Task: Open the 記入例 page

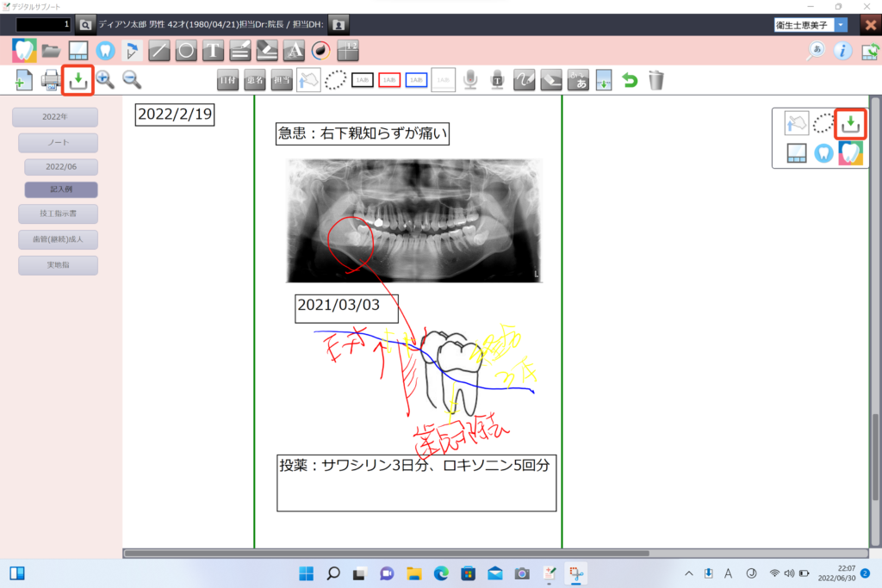Action: pos(60,189)
